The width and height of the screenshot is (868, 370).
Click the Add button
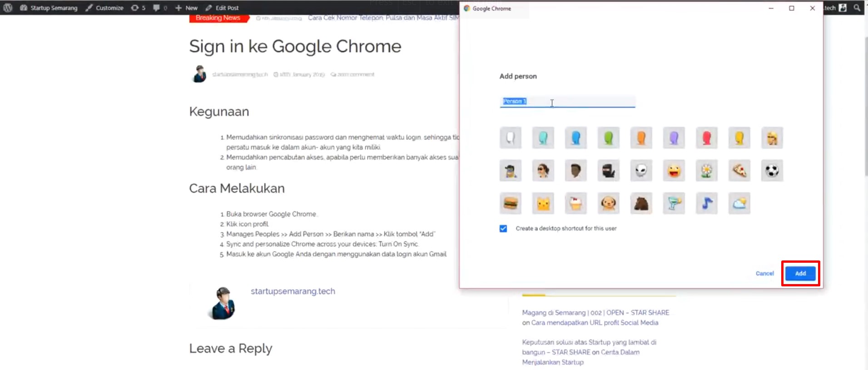pos(800,273)
